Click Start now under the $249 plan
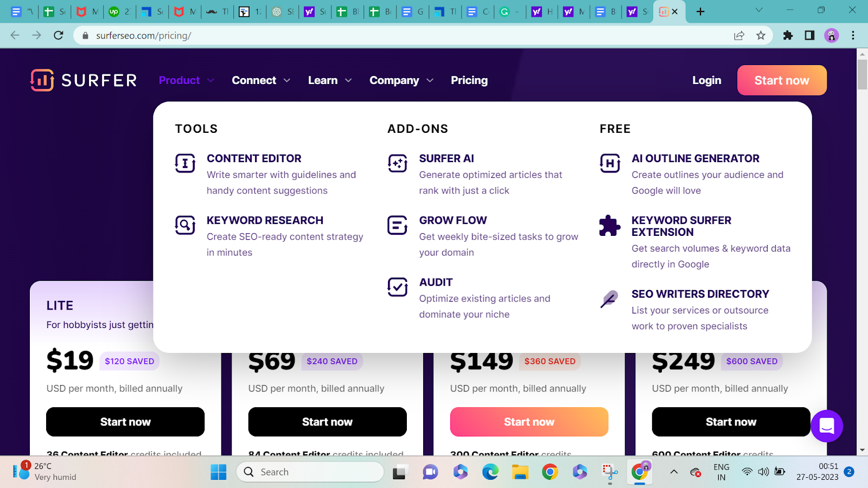The height and width of the screenshot is (488, 868). [x=731, y=422]
